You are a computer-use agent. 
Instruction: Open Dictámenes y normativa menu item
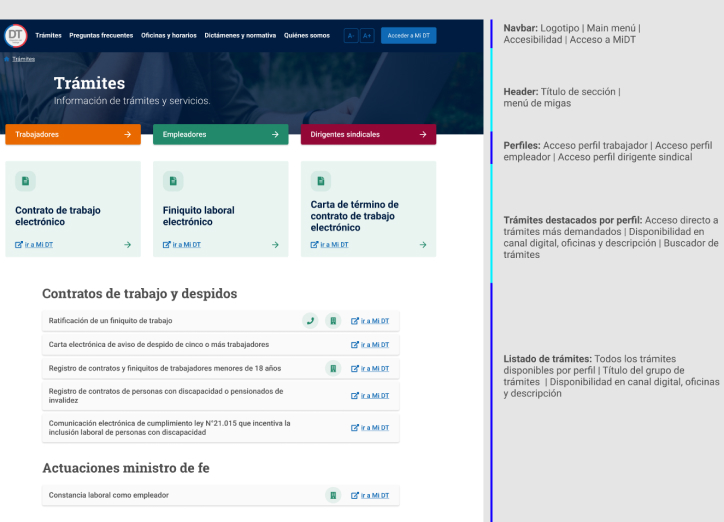pyautogui.click(x=240, y=36)
